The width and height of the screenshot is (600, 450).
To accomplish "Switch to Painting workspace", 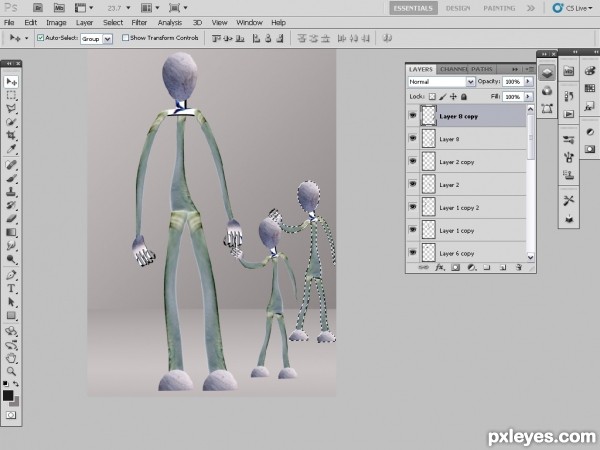I will (499, 8).
